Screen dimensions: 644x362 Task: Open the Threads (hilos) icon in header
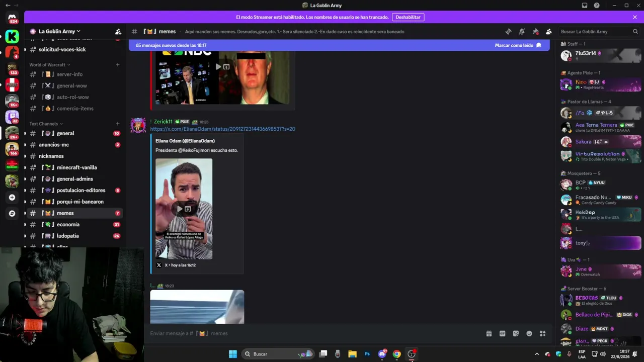click(508, 31)
